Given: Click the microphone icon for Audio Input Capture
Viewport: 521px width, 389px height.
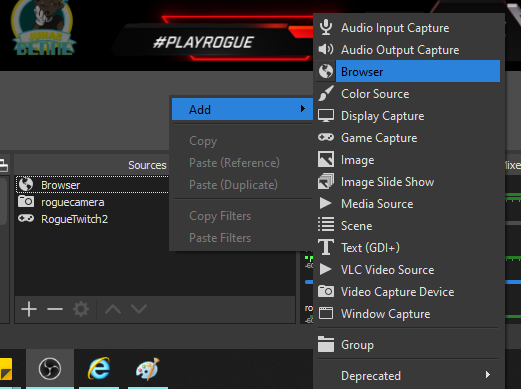Looking at the screenshot, I should click(326, 27).
